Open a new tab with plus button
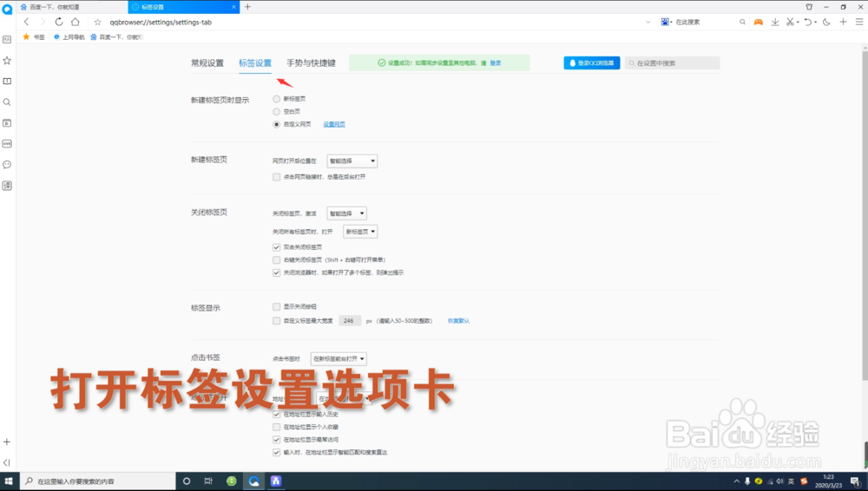This screenshot has height=491, width=868. point(247,7)
